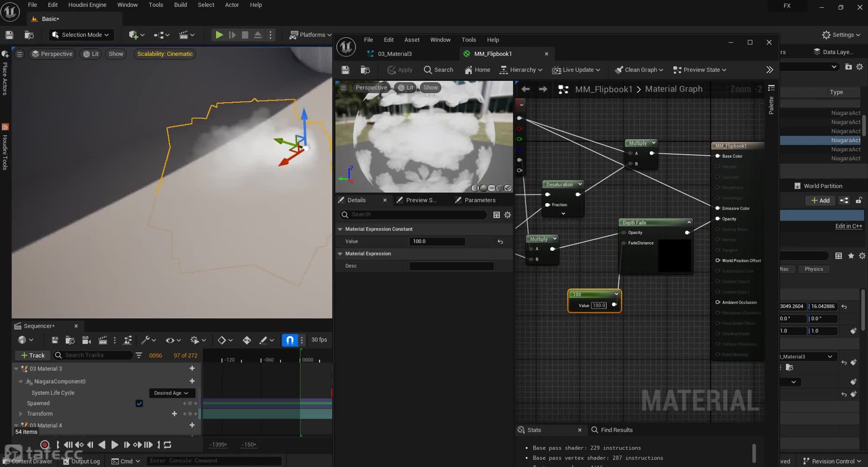
Task: Open the material preview viewport options menu
Action: click(x=343, y=87)
